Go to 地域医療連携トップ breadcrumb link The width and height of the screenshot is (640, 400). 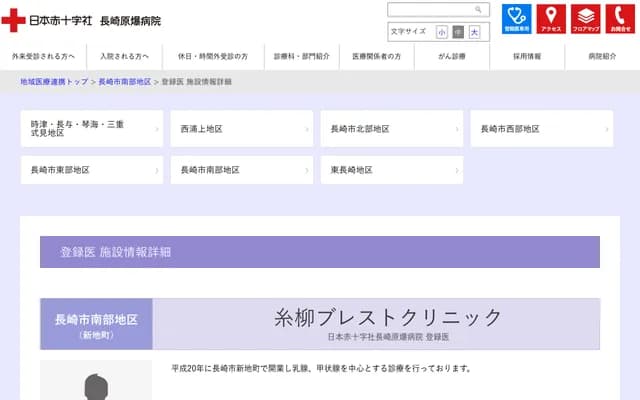[54, 80]
